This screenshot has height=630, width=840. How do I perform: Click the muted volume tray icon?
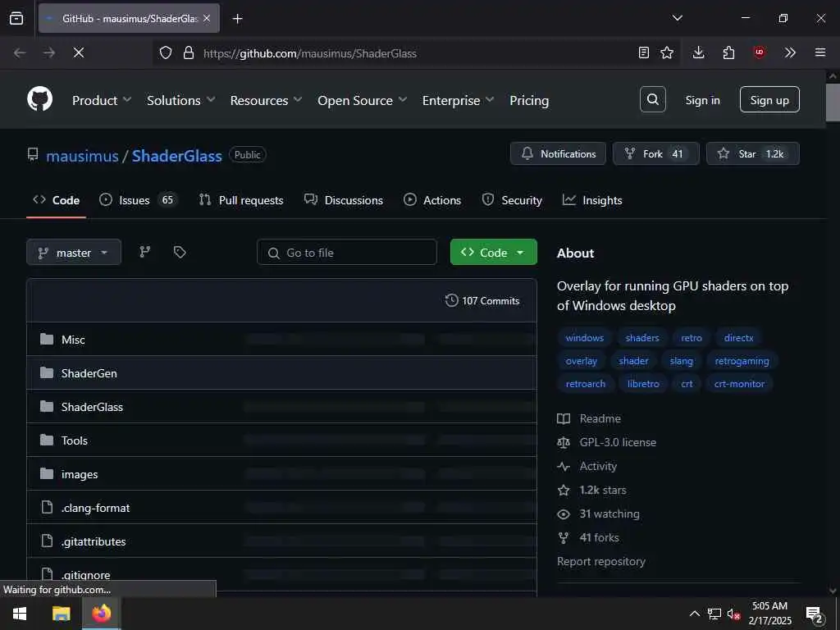click(733, 614)
